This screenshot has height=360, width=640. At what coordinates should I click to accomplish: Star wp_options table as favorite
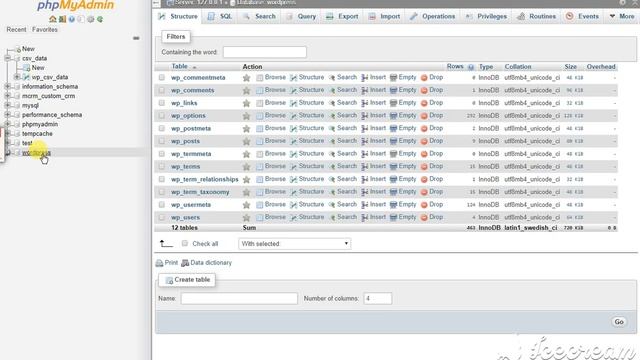pyautogui.click(x=247, y=116)
